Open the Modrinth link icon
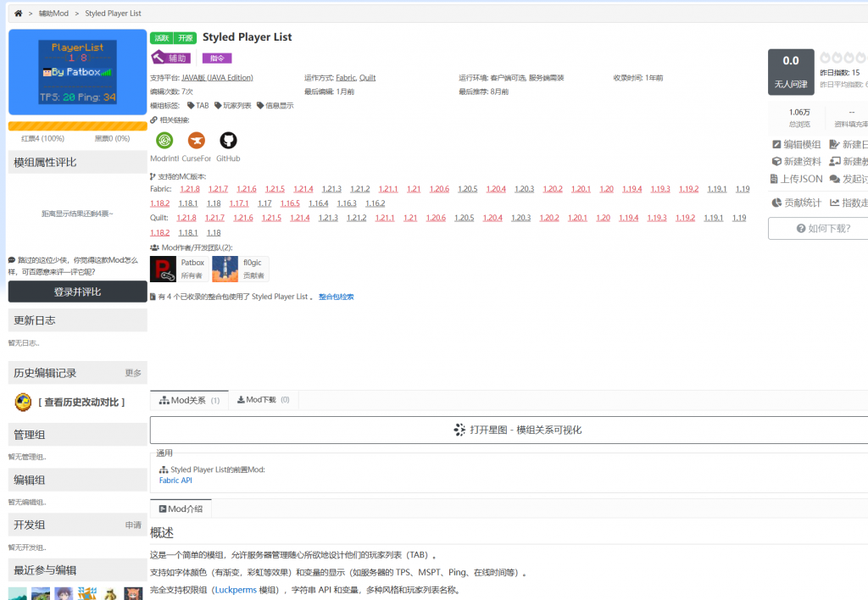868x600 pixels. (164, 141)
